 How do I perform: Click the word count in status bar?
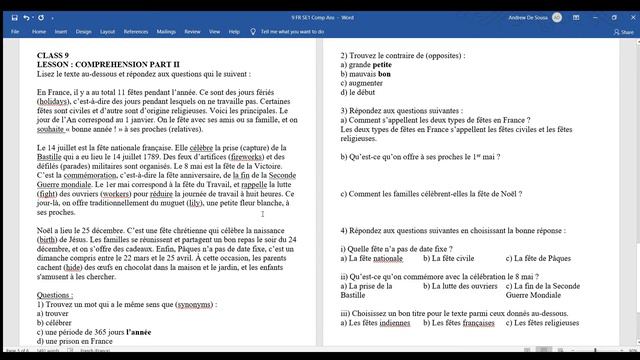tap(48, 351)
